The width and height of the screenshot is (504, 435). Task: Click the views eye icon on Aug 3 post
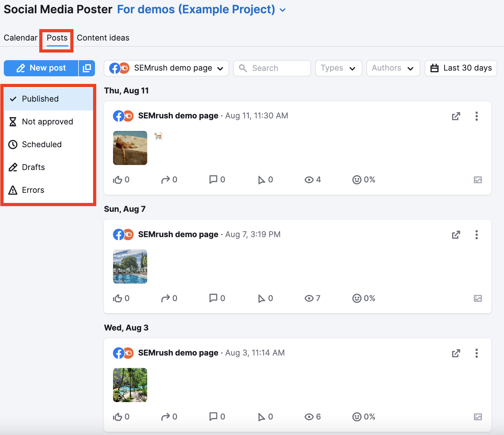pyautogui.click(x=309, y=417)
